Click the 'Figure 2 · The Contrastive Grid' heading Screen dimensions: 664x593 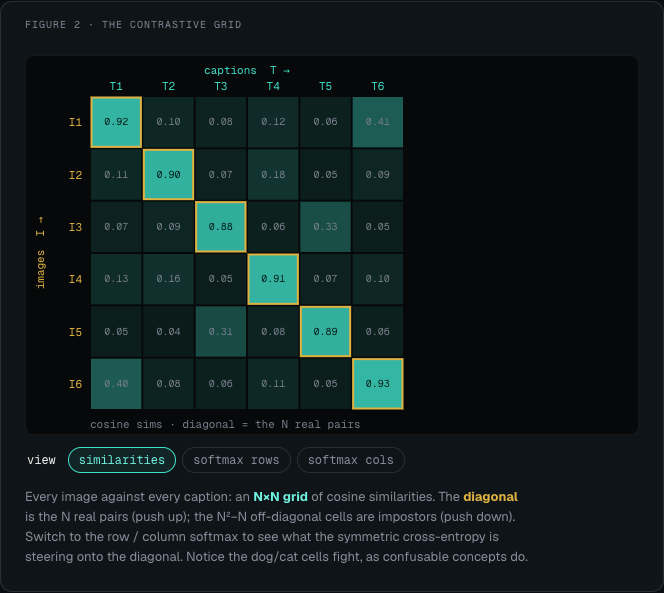(x=133, y=25)
